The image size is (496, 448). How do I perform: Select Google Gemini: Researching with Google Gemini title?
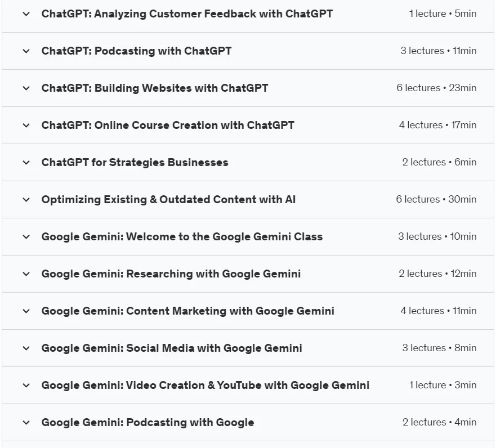click(x=171, y=274)
